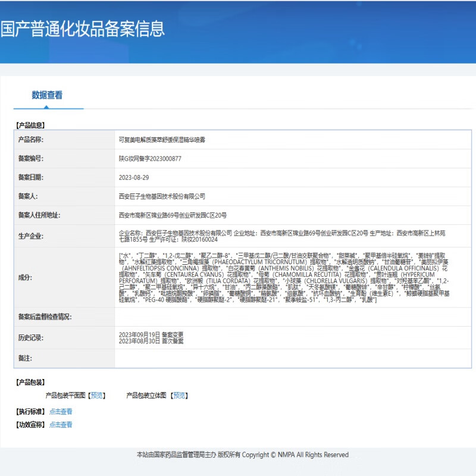
Task: Click the 2023年08月30日 首次备案 history entry
Action: (151, 342)
